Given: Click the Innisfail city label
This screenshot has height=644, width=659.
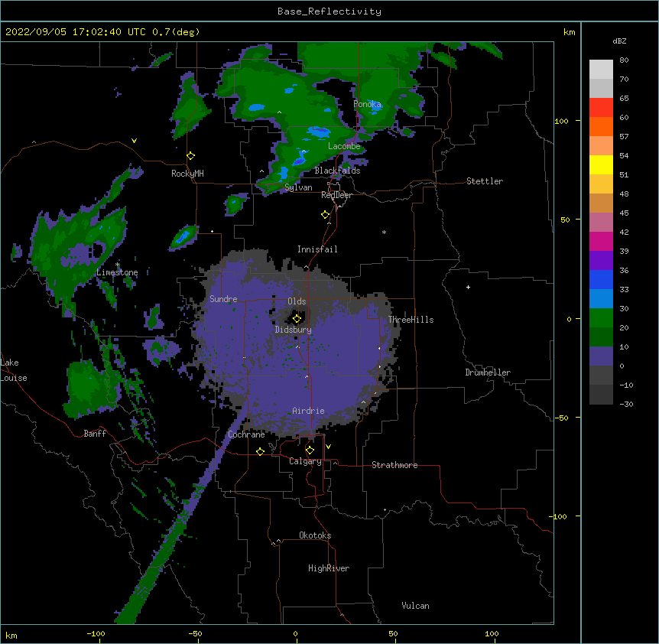Looking at the screenshot, I should click(317, 249).
